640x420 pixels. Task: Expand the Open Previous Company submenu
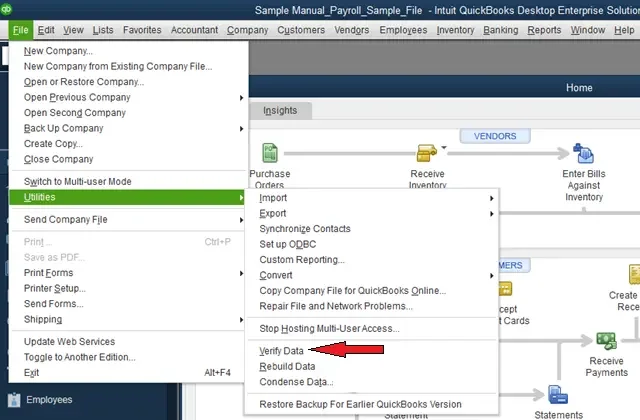241,98
